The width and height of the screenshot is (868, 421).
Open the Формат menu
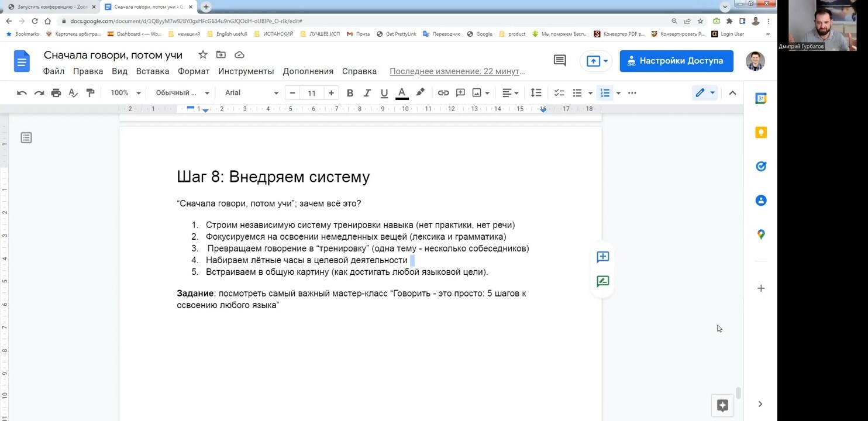click(194, 71)
